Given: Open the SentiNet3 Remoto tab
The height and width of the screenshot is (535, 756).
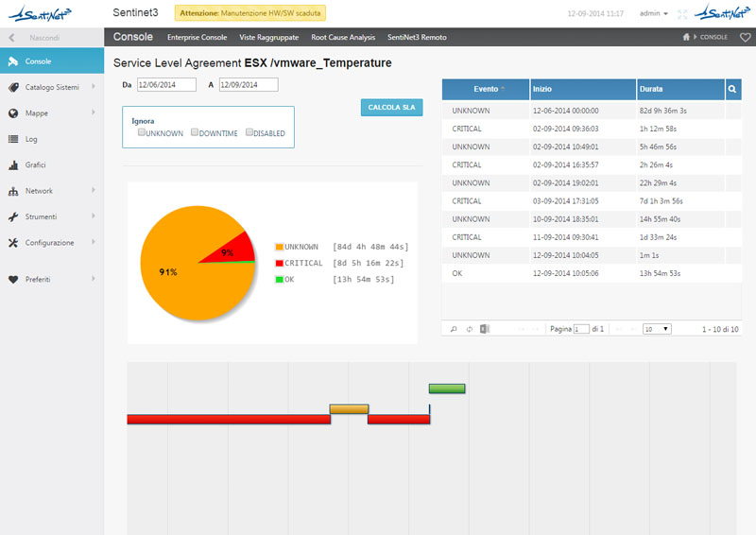Looking at the screenshot, I should pyautogui.click(x=417, y=37).
